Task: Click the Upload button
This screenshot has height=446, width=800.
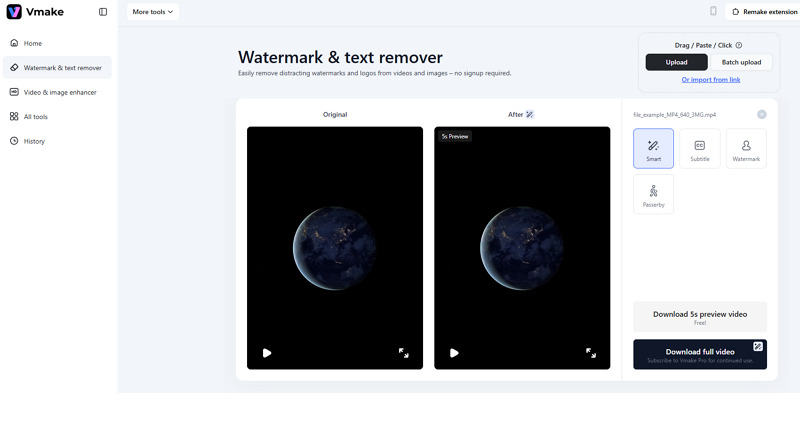Action: [x=677, y=62]
